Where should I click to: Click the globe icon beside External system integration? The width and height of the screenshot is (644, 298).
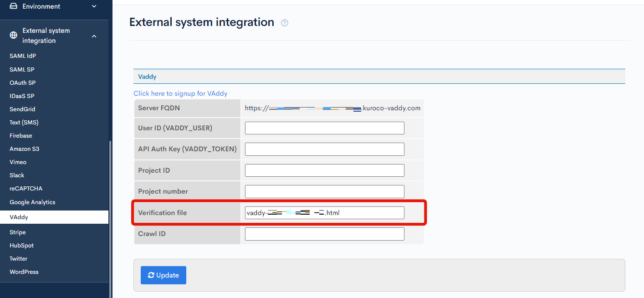(x=14, y=36)
